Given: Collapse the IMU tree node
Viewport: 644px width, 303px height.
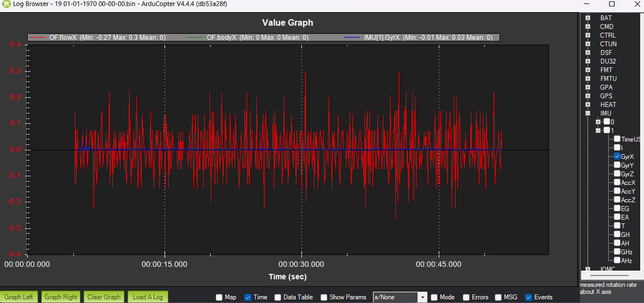Looking at the screenshot, I should [588, 113].
